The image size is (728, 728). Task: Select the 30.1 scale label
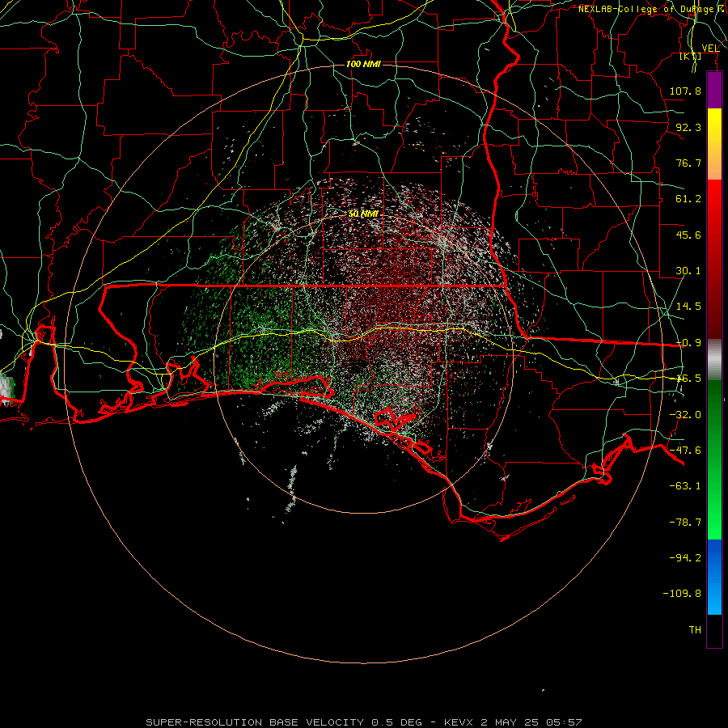pos(688,271)
